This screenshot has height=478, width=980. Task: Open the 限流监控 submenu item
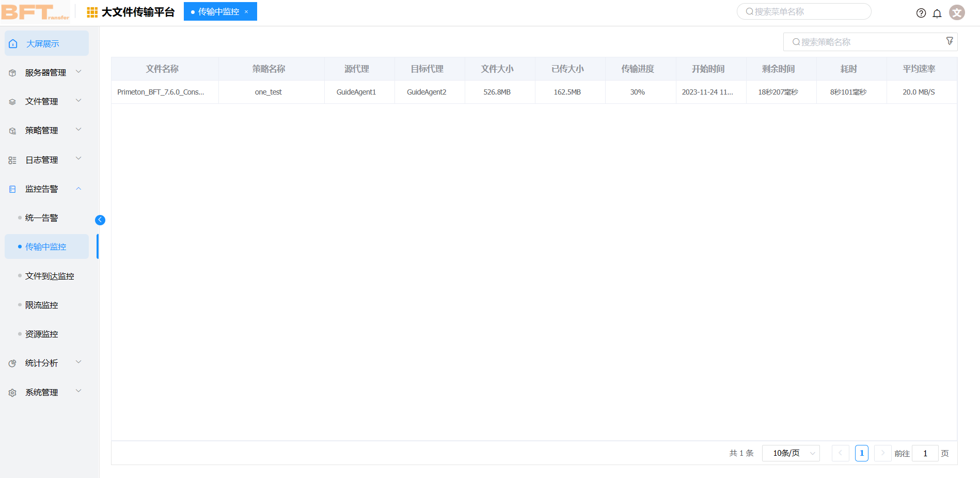point(42,305)
